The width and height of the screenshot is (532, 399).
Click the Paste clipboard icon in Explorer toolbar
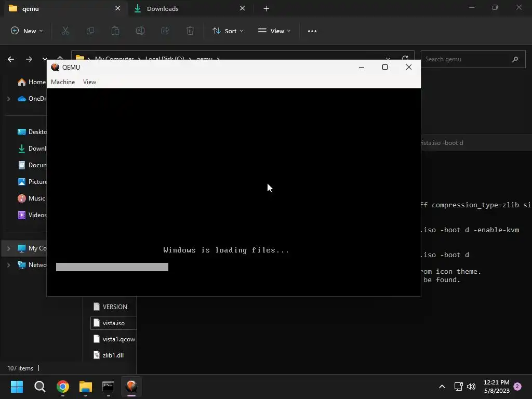pos(115,31)
